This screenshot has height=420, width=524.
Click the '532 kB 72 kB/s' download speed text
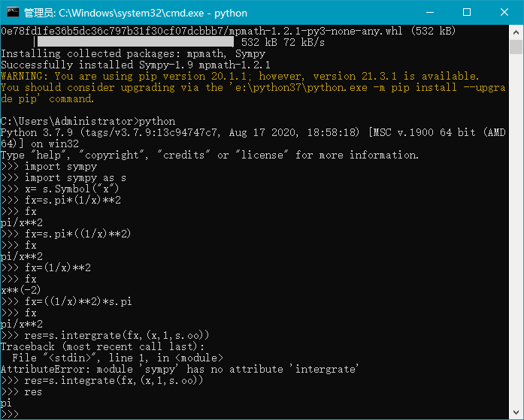[283, 42]
